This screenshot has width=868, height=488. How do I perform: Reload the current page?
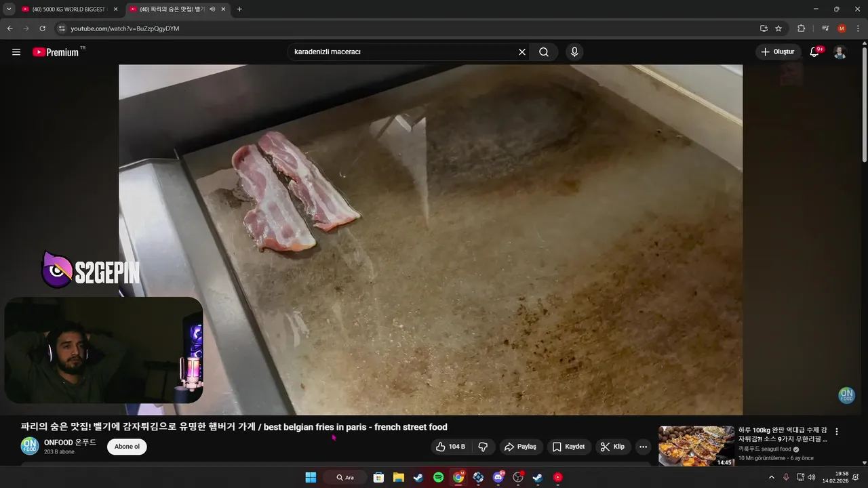point(42,28)
